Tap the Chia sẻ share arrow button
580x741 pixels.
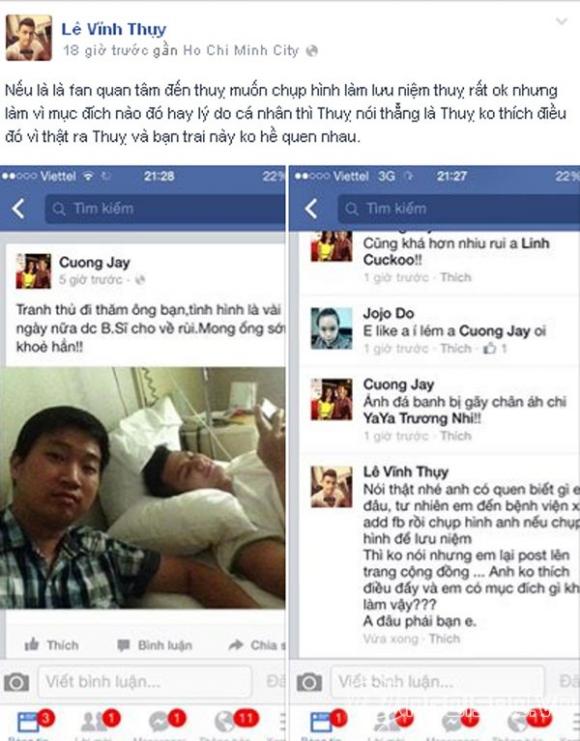tap(257, 645)
